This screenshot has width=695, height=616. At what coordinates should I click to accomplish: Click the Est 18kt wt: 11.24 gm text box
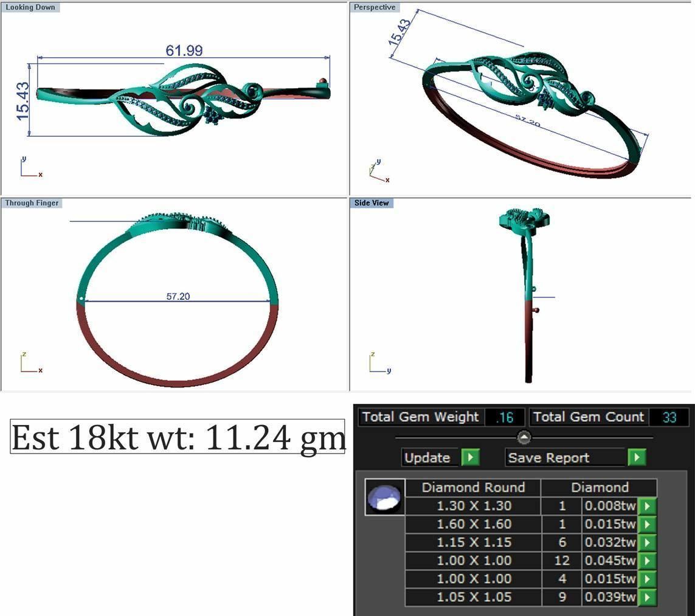tap(178, 437)
